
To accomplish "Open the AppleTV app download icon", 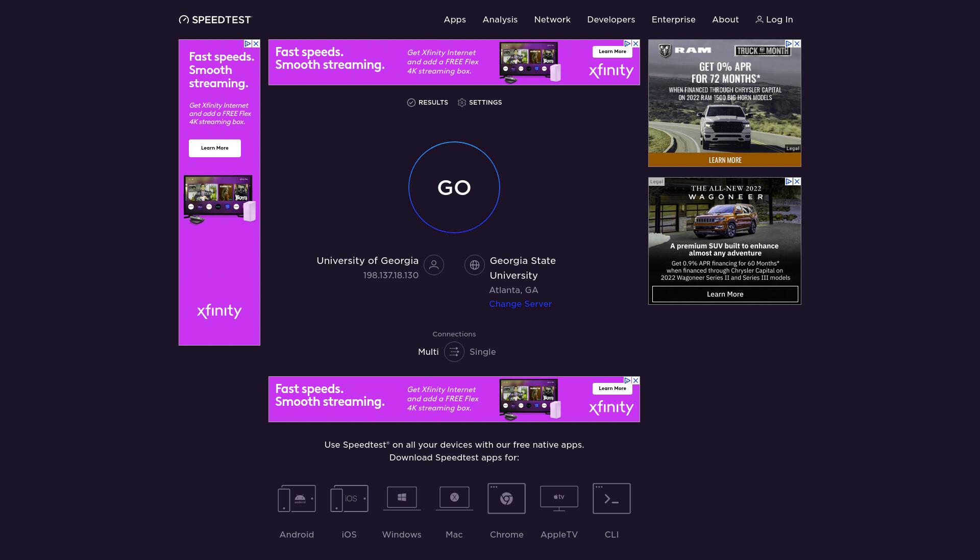I will coord(559,498).
